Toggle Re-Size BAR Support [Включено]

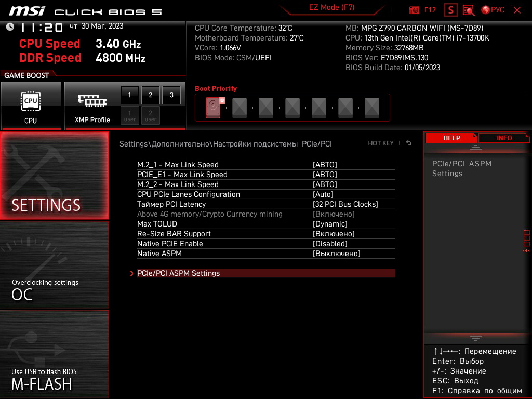pos(266,234)
